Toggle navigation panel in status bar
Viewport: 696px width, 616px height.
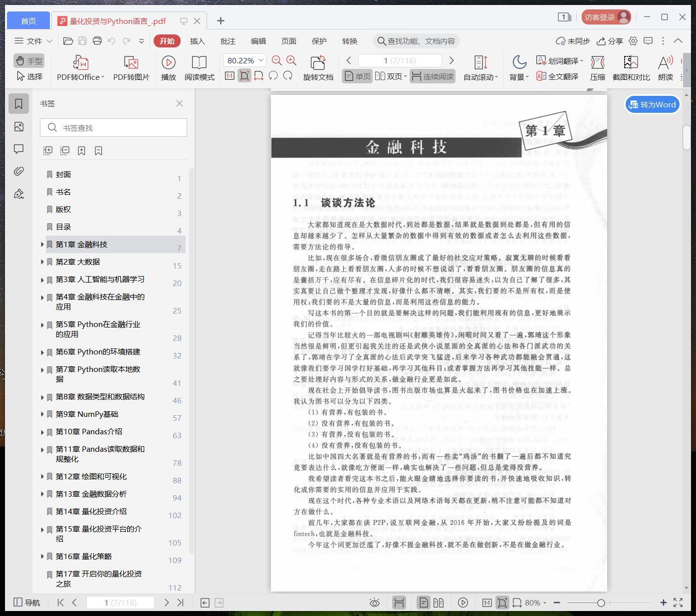point(26,603)
